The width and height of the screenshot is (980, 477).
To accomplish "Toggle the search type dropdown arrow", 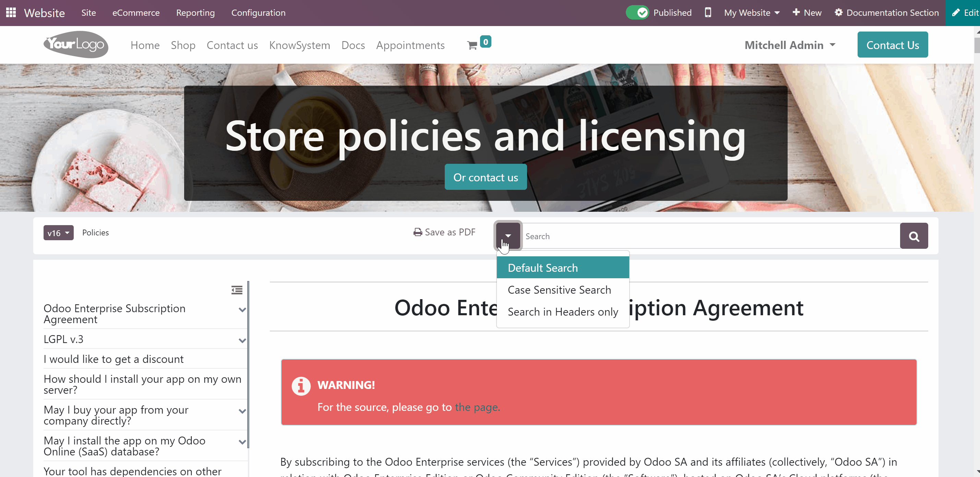I will pos(508,236).
